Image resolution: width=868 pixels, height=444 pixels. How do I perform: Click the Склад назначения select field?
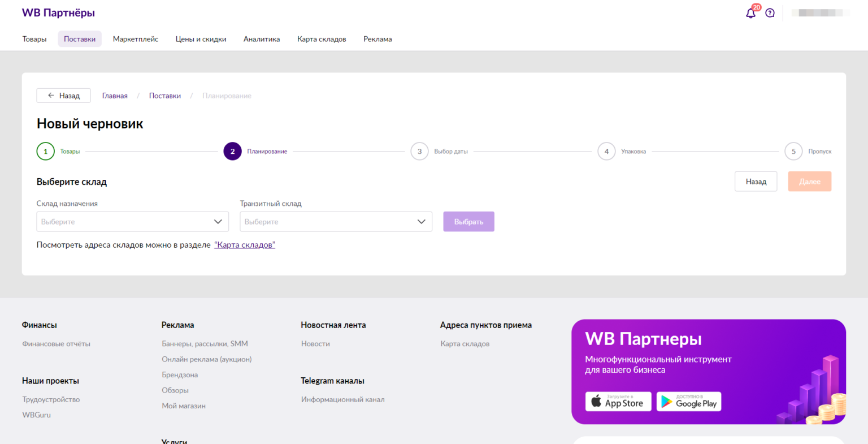click(x=133, y=222)
